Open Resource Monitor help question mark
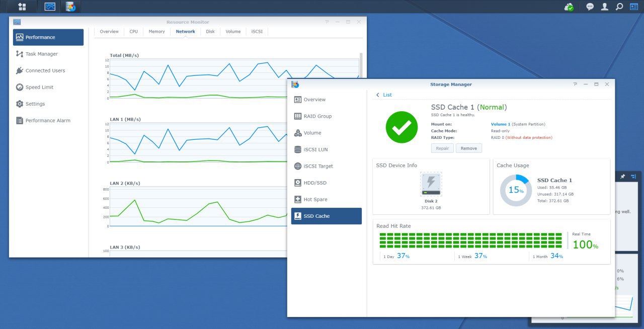 click(327, 22)
